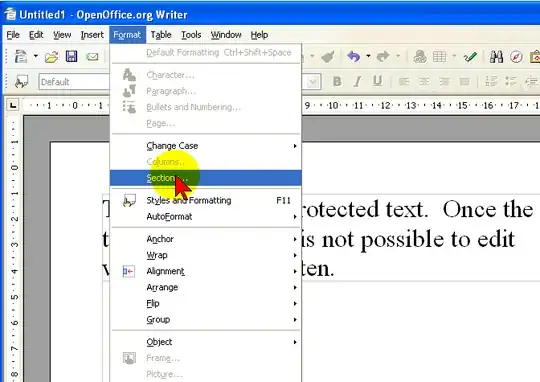Screen dimensions: 540x382
Task: Click the New document icon
Action: coord(21,56)
